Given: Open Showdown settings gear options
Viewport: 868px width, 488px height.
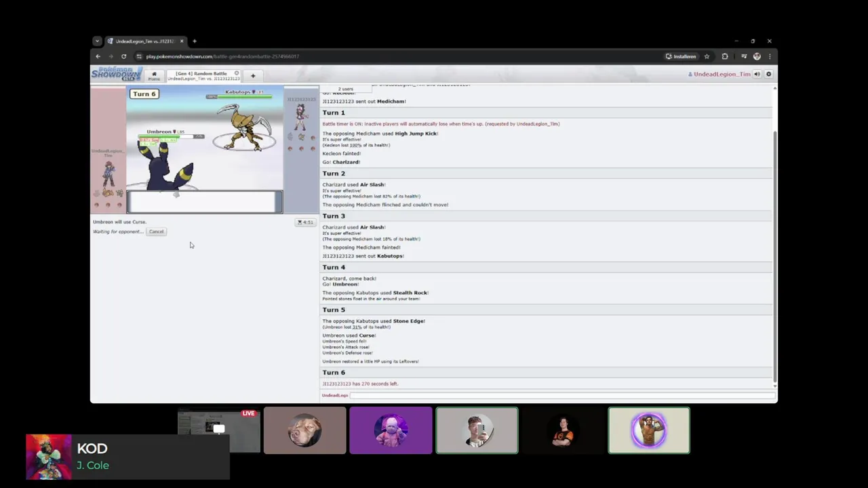Looking at the screenshot, I should 769,75.
